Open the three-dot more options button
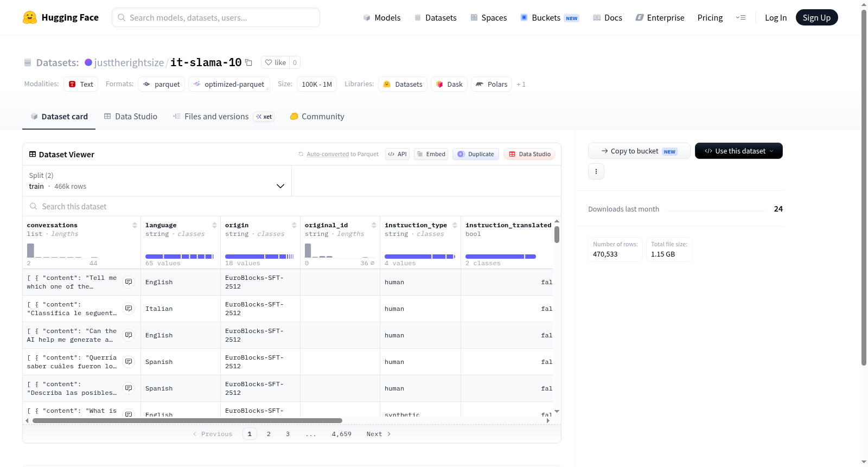 [x=596, y=171]
